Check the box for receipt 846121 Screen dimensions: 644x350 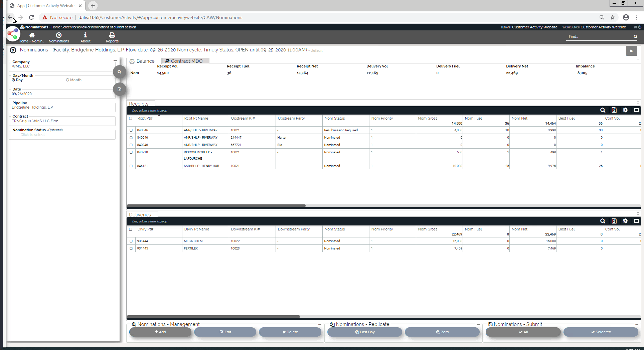pos(131,166)
